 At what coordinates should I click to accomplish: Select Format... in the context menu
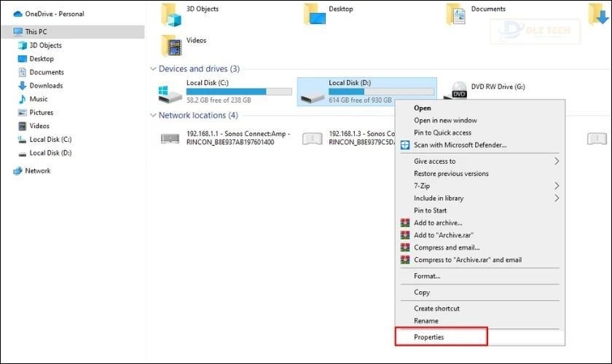[x=427, y=277]
